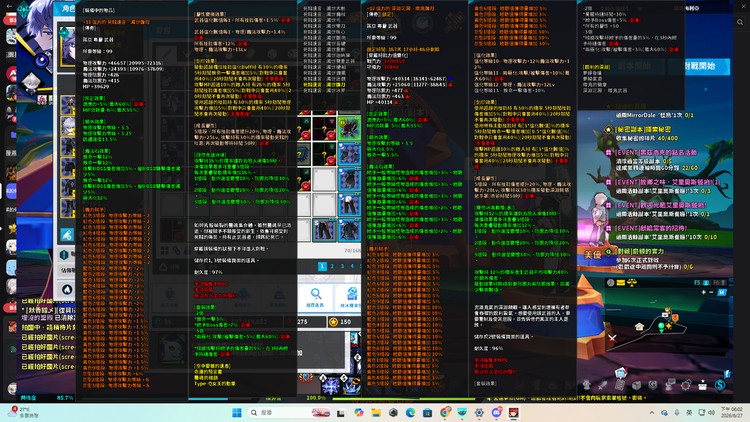The width and height of the screenshot is (750, 422).
Task: Open the EVENT quest with progress 0/10
Action: point(662,233)
